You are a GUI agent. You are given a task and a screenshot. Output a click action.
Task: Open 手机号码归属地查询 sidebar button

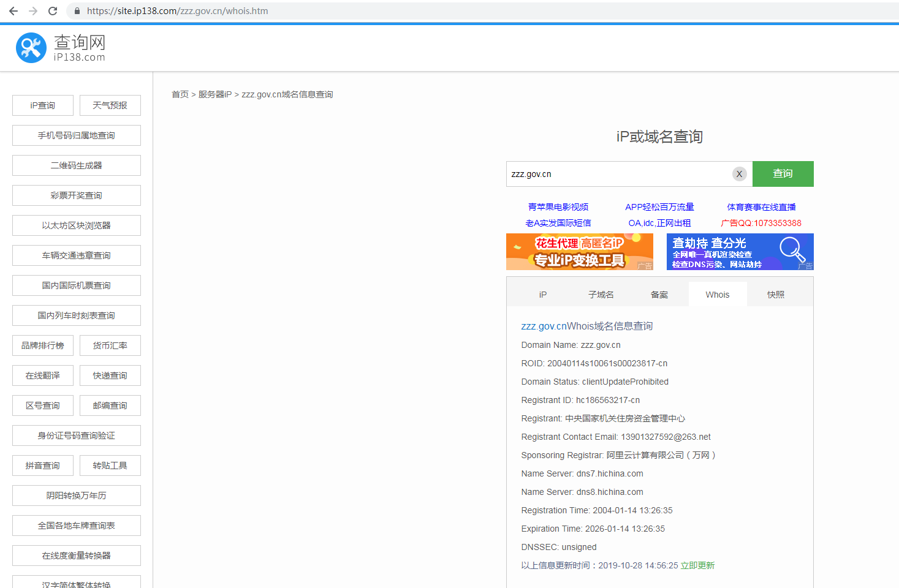click(x=77, y=135)
